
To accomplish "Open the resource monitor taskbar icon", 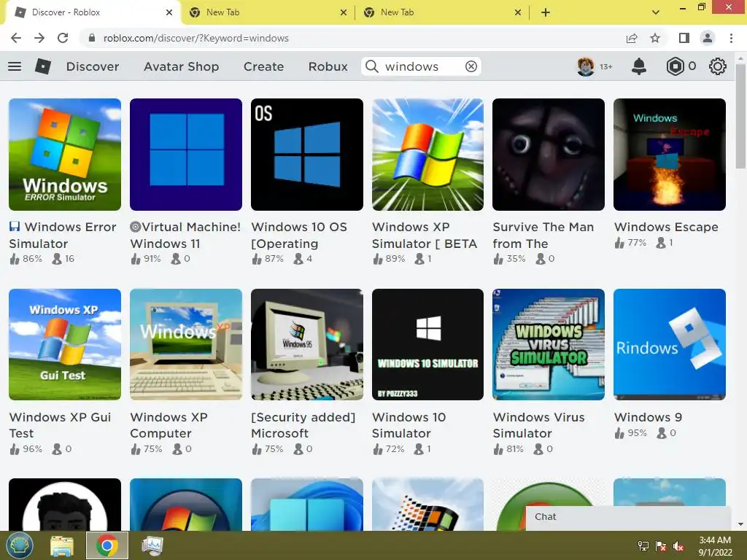I will pos(152,545).
